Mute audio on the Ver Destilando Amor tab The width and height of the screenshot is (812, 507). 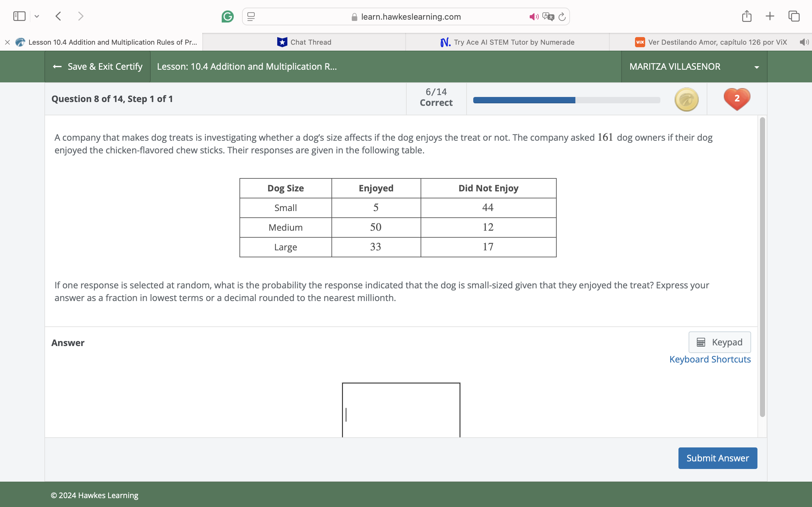pos(804,42)
